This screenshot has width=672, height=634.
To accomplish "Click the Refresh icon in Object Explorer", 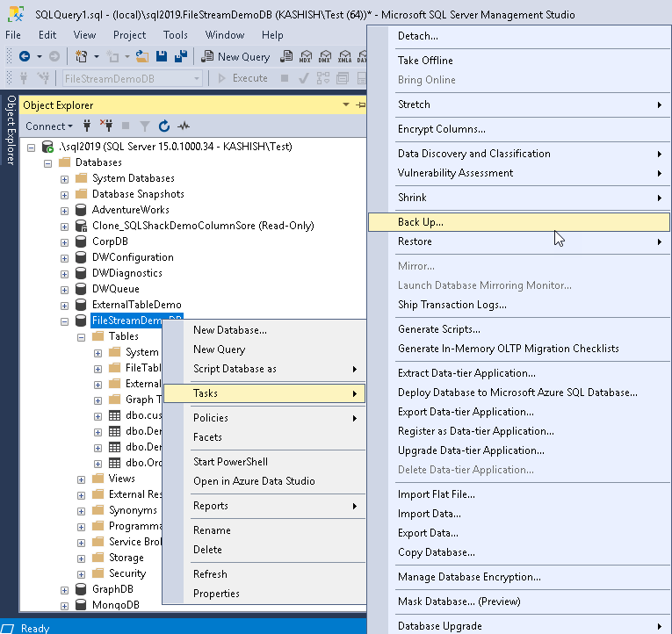I will pyautogui.click(x=163, y=126).
